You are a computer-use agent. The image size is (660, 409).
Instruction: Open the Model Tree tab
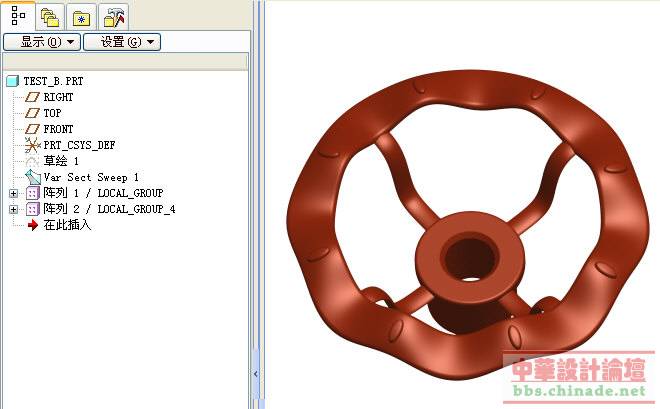(18, 16)
